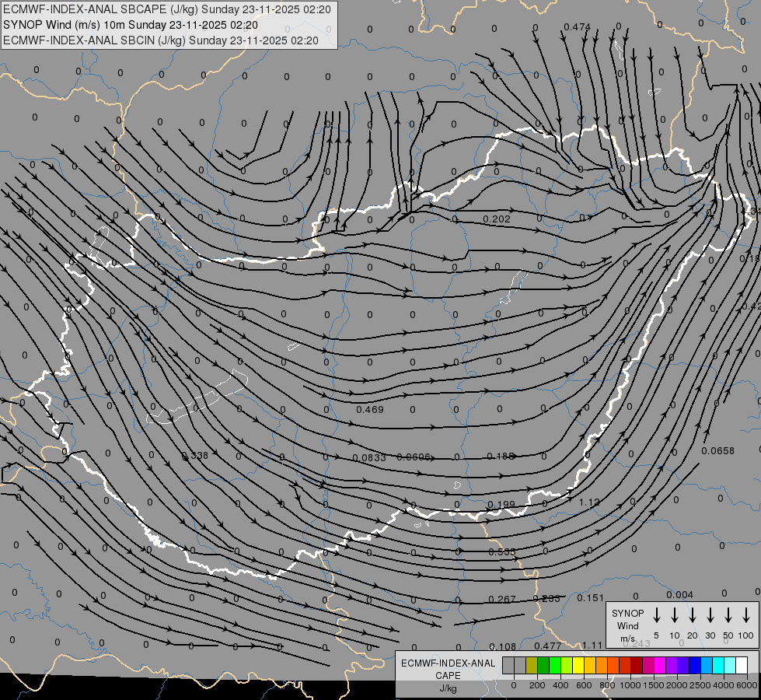This screenshot has width=761, height=700.
Task: Click the 2000 tick label on CAPE scale
Action: (x=676, y=685)
